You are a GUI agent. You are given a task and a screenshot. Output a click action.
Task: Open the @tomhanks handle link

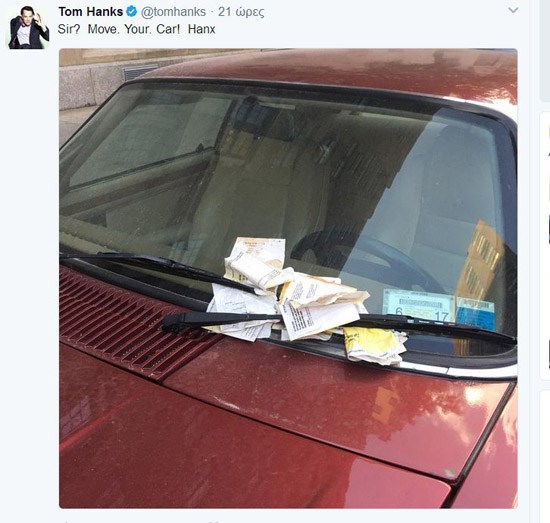(173, 12)
